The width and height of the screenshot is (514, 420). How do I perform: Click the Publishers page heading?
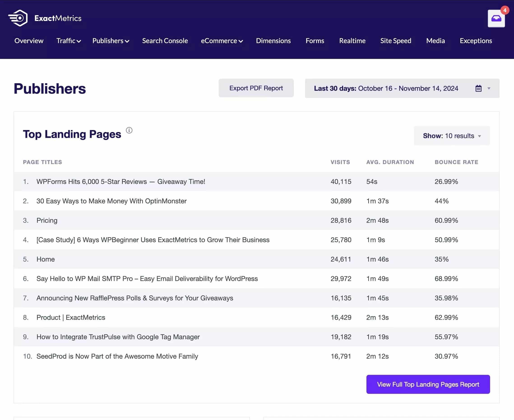pyautogui.click(x=50, y=88)
